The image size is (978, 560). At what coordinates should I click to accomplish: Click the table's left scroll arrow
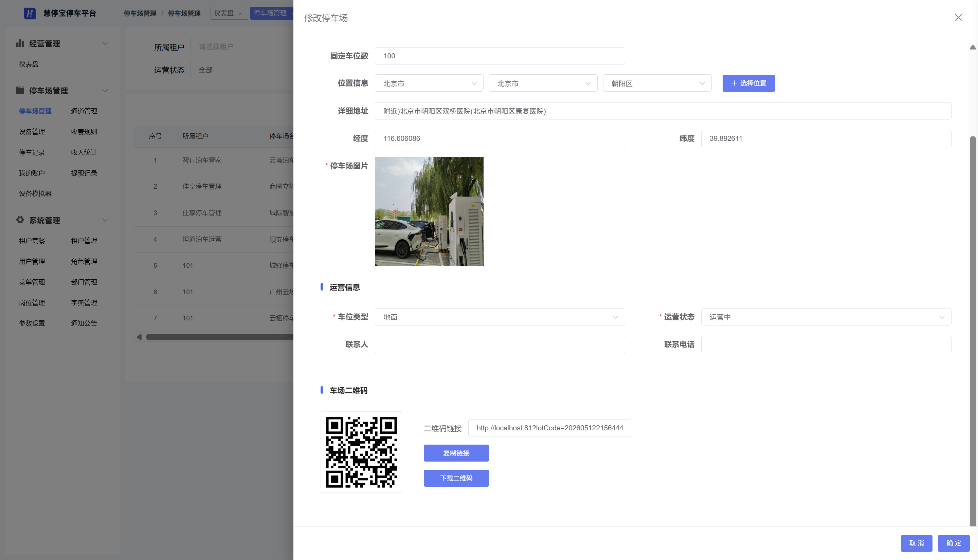(x=139, y=337)
